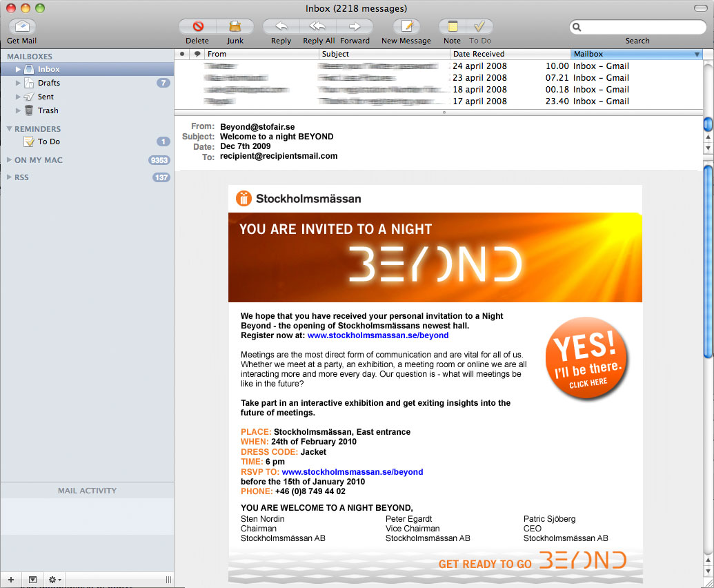This screenshot has height=588, width=714.
Task: Click the message body scroll down arrow
Action: [x=708, y=571]
